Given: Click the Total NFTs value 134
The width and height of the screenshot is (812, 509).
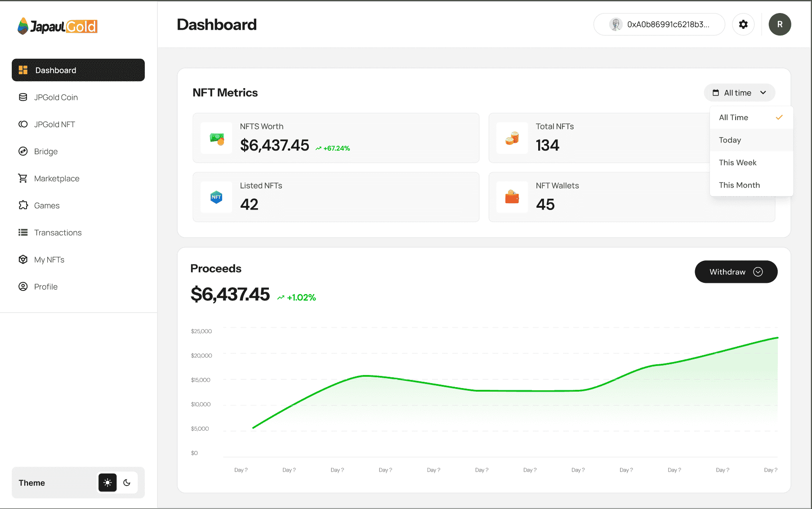Looking at the screenshot, I should (x=547, y=145).
